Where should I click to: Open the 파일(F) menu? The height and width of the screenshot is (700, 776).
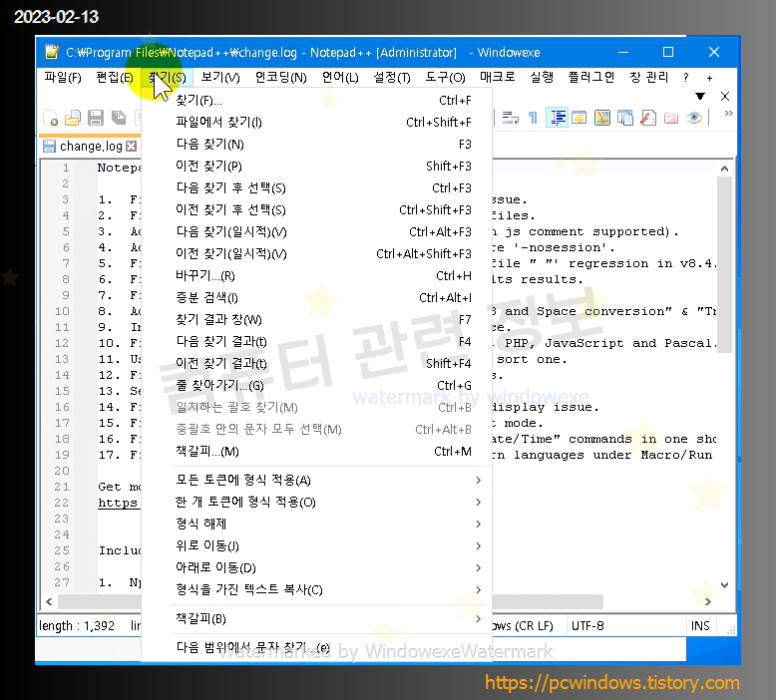pos(63,77)
